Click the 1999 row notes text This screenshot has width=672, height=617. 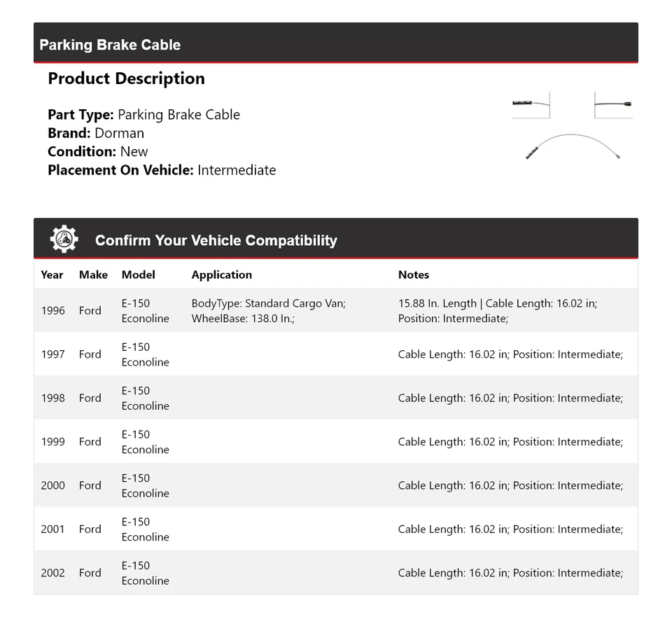pos(510,442)
